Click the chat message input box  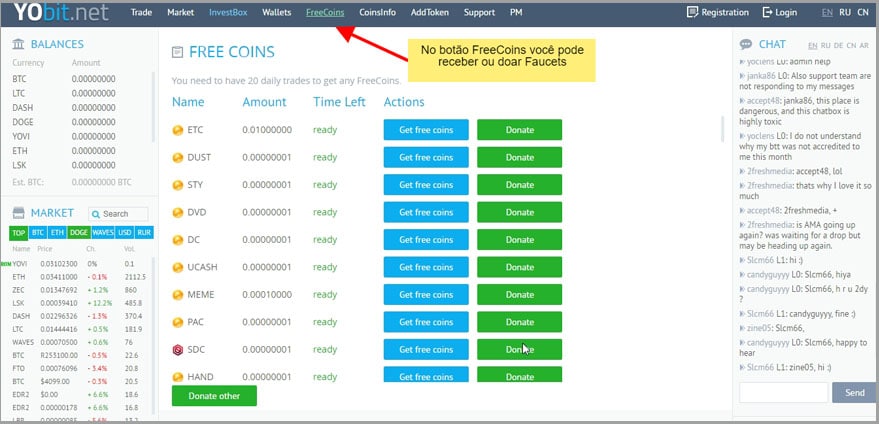click(x=784, y=393)
